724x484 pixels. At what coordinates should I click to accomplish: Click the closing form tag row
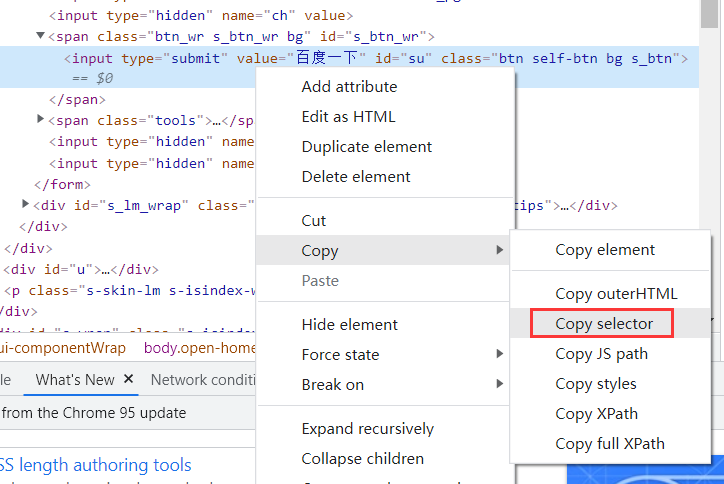click(62, 185)
